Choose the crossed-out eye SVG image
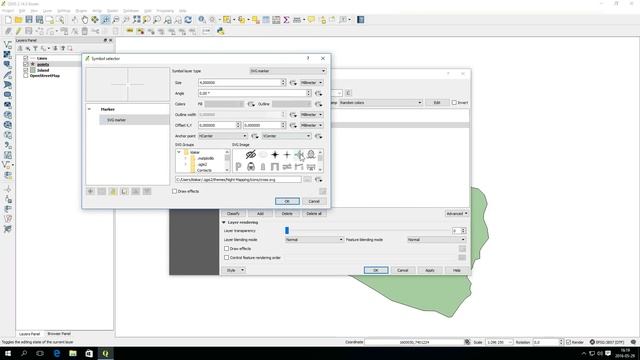640x360 pixels. 251,155
